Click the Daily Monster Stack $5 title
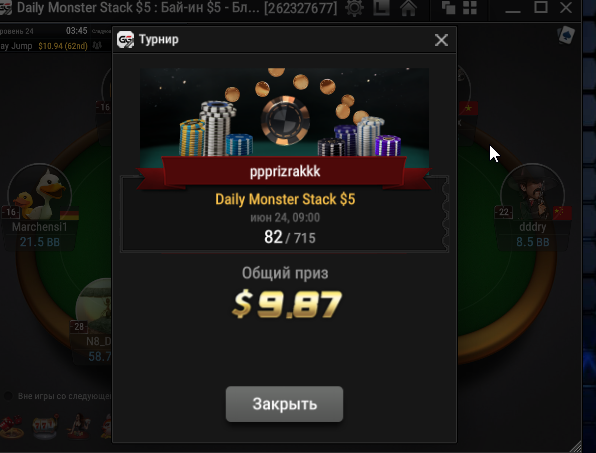596x453 pixels. tap(285, 199)
